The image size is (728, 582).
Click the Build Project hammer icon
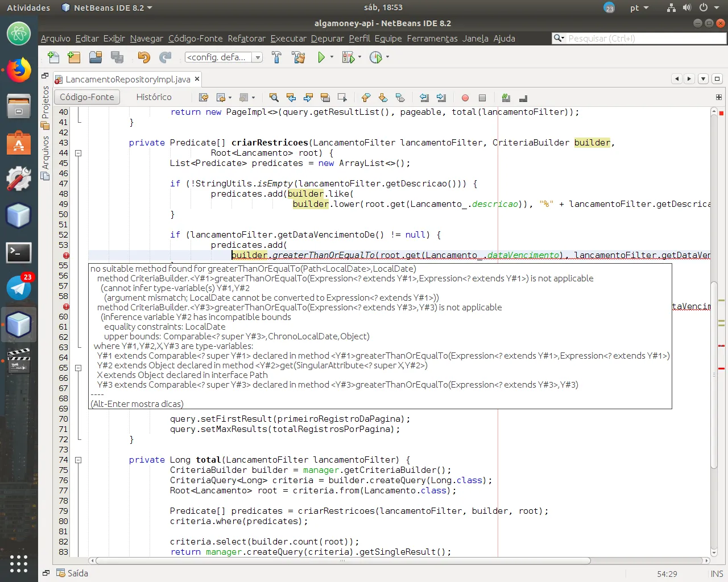pos(276,57)
